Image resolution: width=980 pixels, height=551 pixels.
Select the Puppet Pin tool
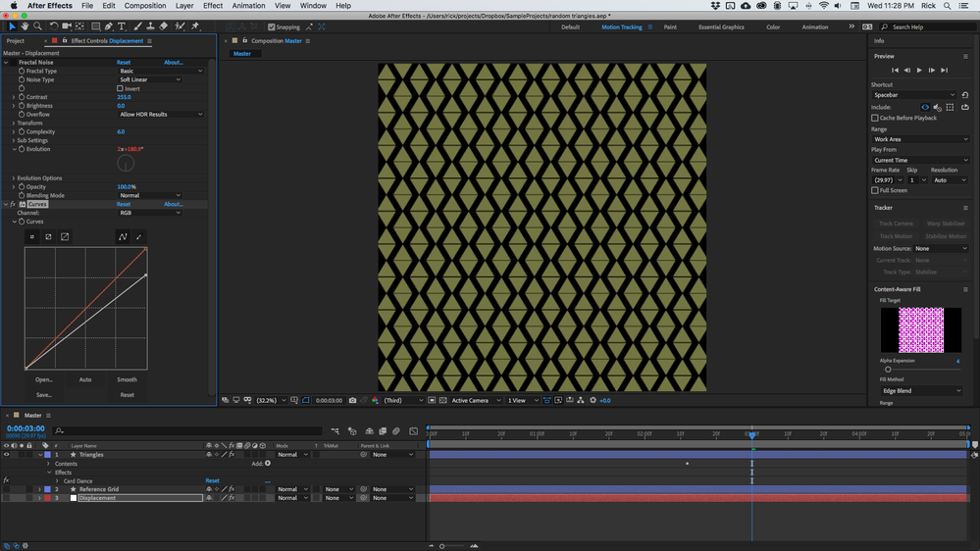click(x=195, y=26)
